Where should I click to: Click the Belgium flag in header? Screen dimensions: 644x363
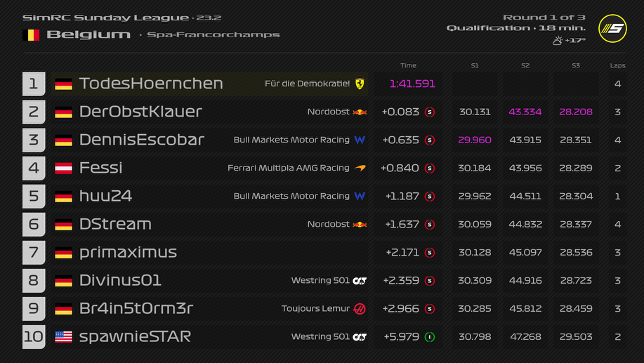coord(31,34)
